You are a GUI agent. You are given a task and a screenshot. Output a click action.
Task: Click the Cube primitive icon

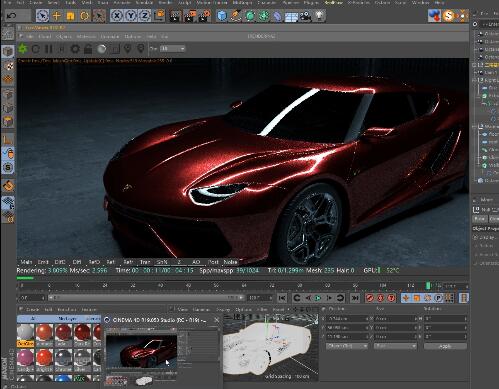(222, 16)
